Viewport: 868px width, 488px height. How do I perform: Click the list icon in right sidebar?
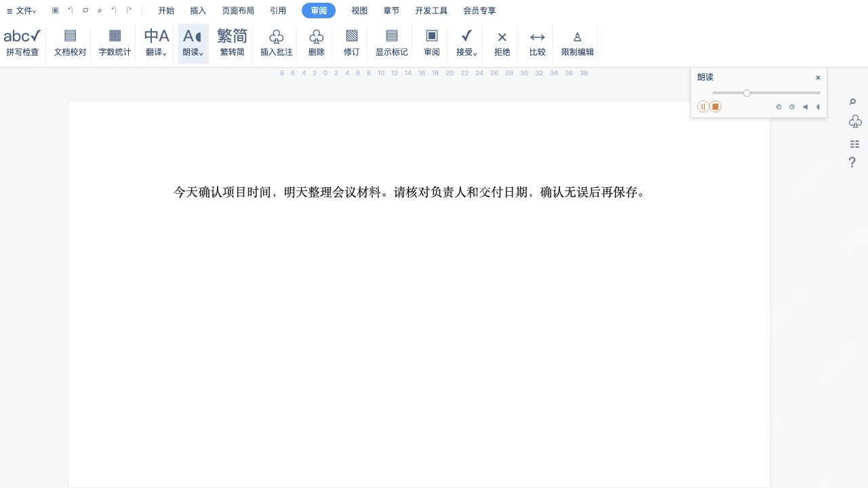(x=854, y=144)
